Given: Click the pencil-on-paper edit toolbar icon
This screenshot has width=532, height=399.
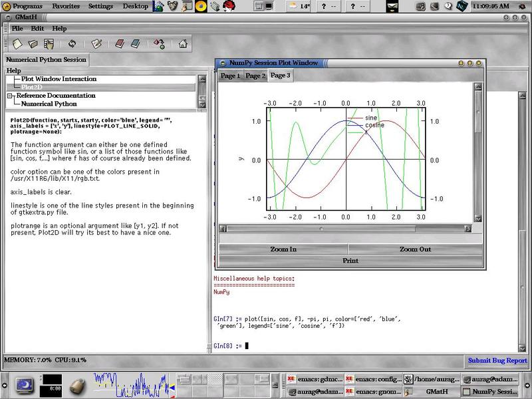Looking at the screenshot, I should click(96, 44).
